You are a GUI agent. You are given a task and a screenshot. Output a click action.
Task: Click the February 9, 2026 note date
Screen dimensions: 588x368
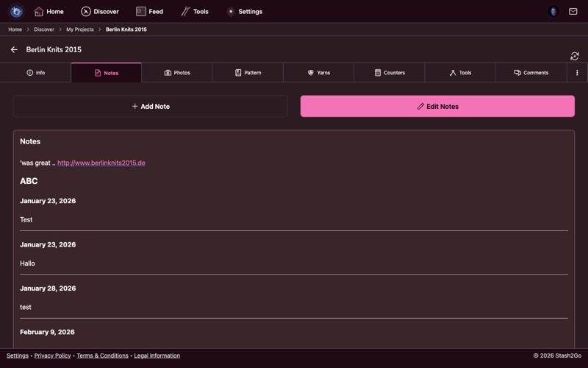47,332
